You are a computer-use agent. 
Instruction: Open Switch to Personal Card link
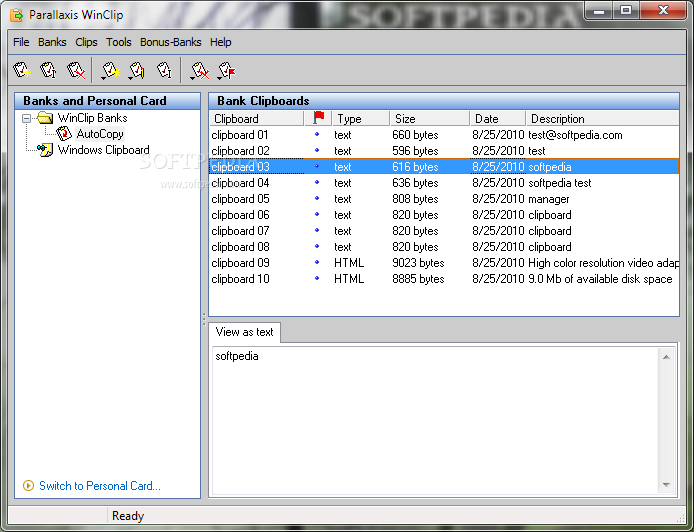tap(100, 486)
